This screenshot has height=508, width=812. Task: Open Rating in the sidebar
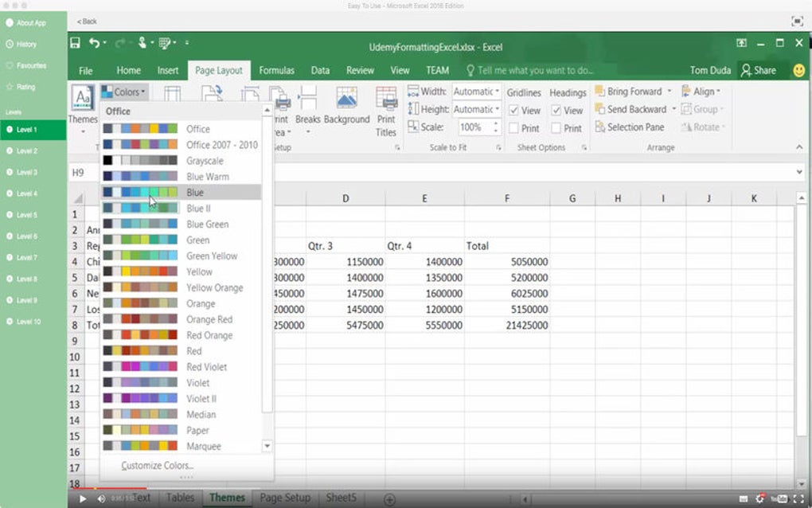click(21, 87)
